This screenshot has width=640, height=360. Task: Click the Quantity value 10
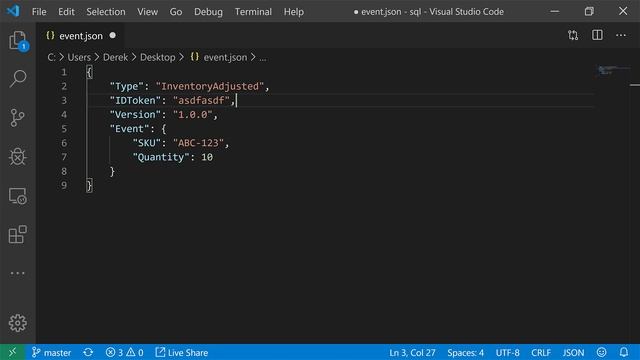tap(207, 157)
